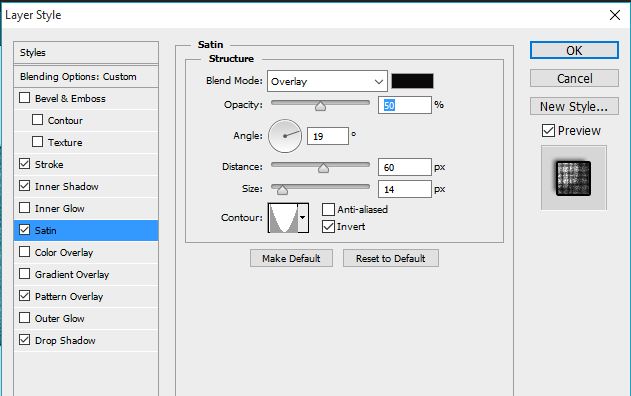Enable the Outer Glow checkbox
Screen dimensions: 631x396
[25, 318]
